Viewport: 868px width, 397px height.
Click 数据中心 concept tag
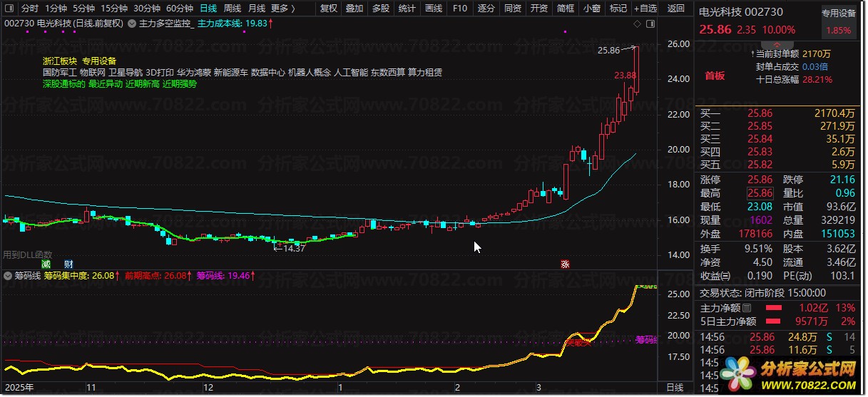pos(268,72)
